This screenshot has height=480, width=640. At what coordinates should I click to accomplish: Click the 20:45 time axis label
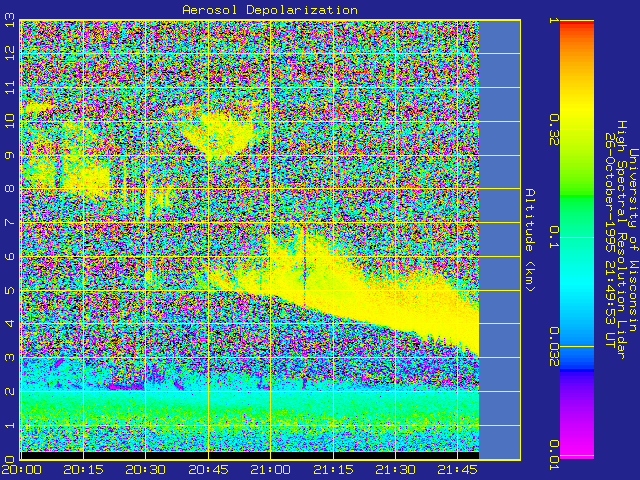(x=208, y=470)
